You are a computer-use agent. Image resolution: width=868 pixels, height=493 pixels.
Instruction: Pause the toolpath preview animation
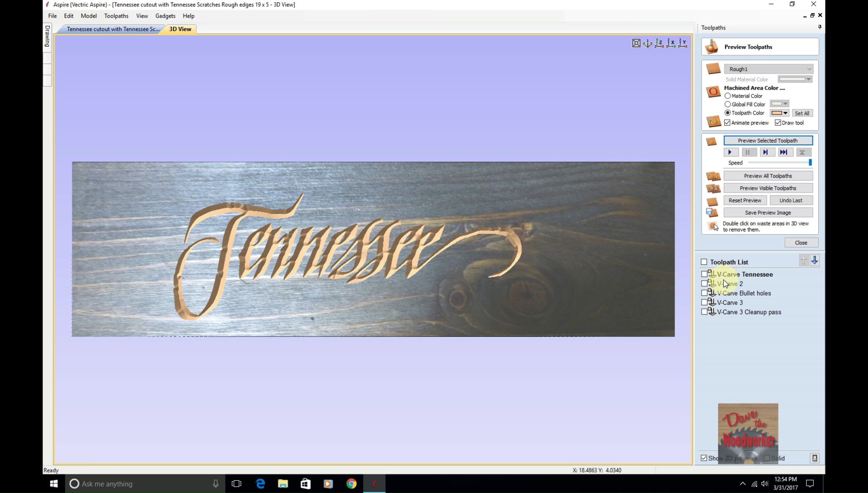(x=749, y=152)
